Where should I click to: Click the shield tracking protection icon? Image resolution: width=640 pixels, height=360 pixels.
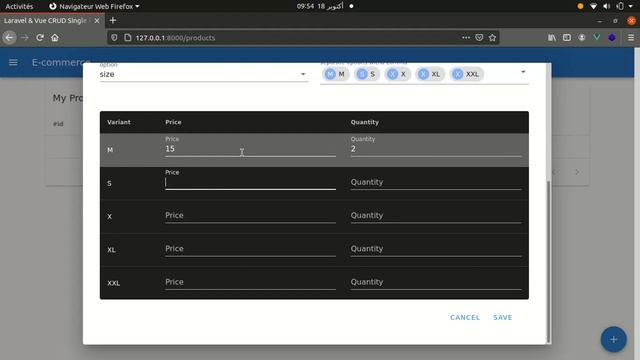(x=114, y=38)
